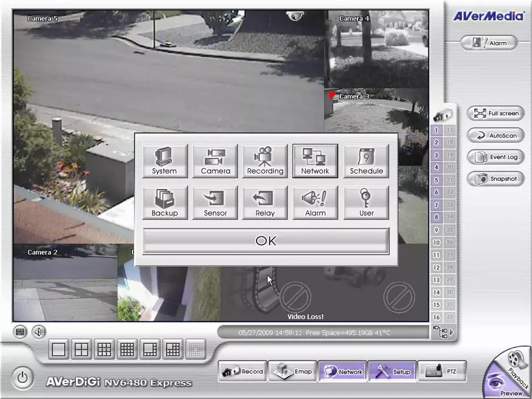The height and width of the screenshot is (399, 532).
Task: Open User settings with key icon
Action: (366, 203)
